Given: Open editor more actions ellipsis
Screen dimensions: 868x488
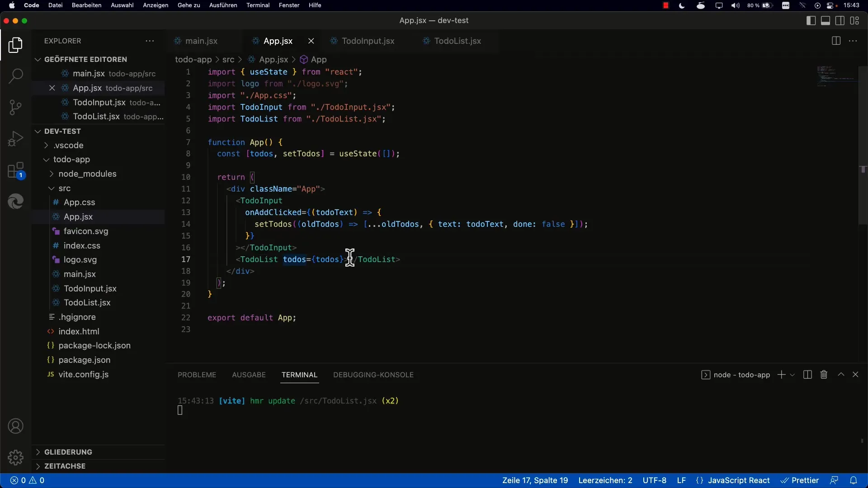Looking at the screenshot, I should click(853, 41).
